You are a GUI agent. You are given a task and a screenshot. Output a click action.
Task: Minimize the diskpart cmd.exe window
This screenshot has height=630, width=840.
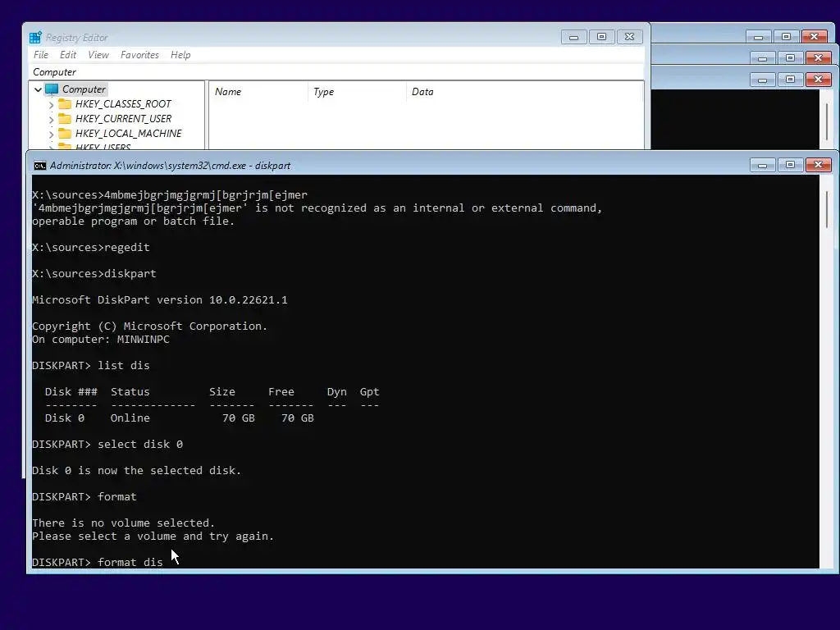click(762, 165)
